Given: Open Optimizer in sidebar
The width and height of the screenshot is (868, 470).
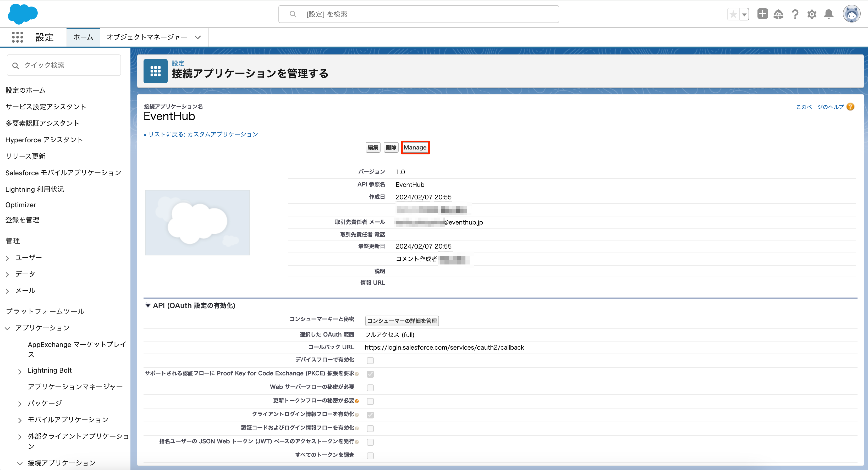Looking at the screenshot, I should [21, 205].
